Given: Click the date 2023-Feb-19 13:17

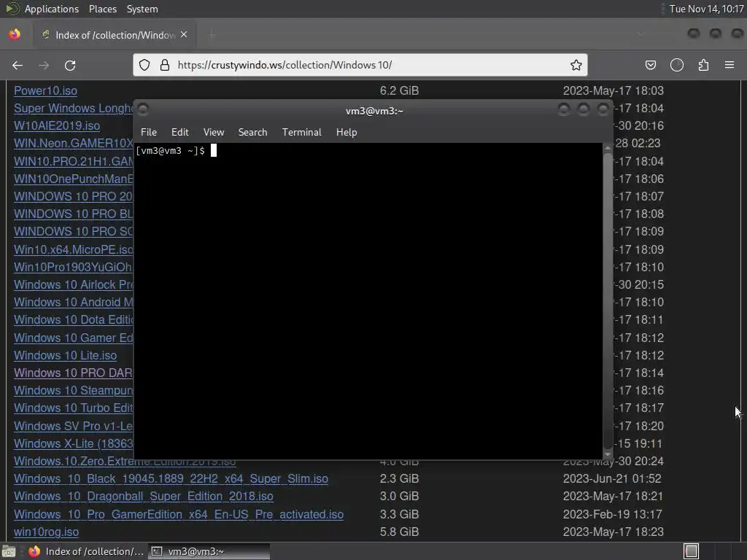Looking at the screenshot, I should pyautogui.click(x=612, y=514).
